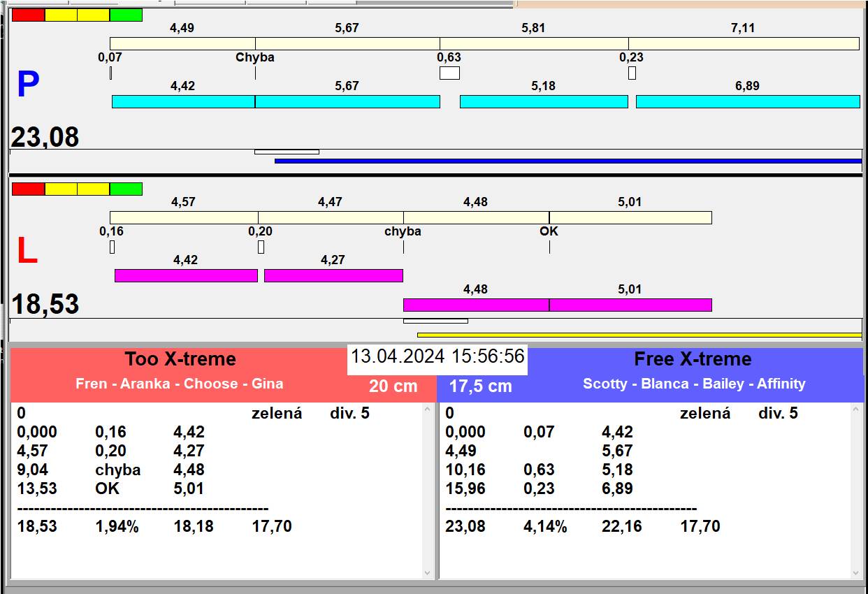Click the blue progress bar in the P lane
This screenshot has width=868, height=594.
[567, 161]
